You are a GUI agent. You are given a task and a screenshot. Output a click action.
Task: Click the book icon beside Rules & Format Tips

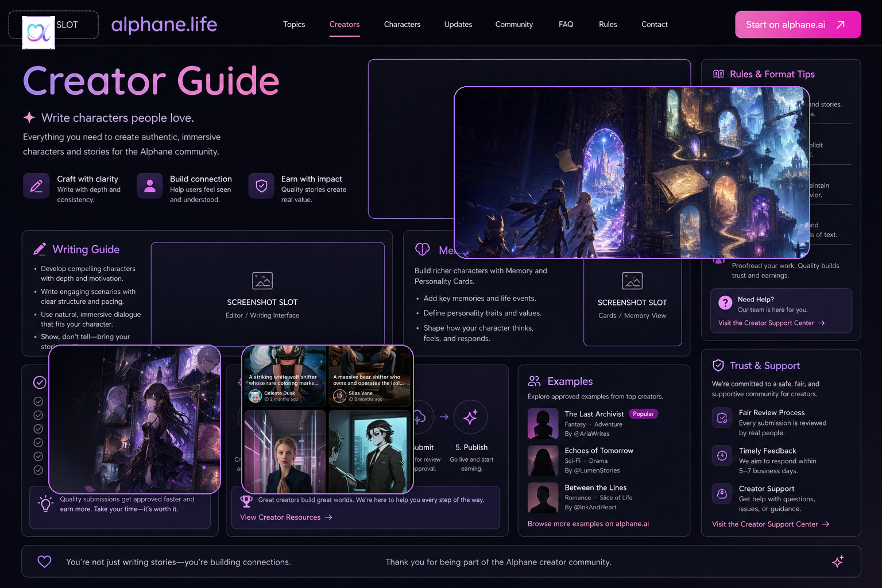pos(718,74)
